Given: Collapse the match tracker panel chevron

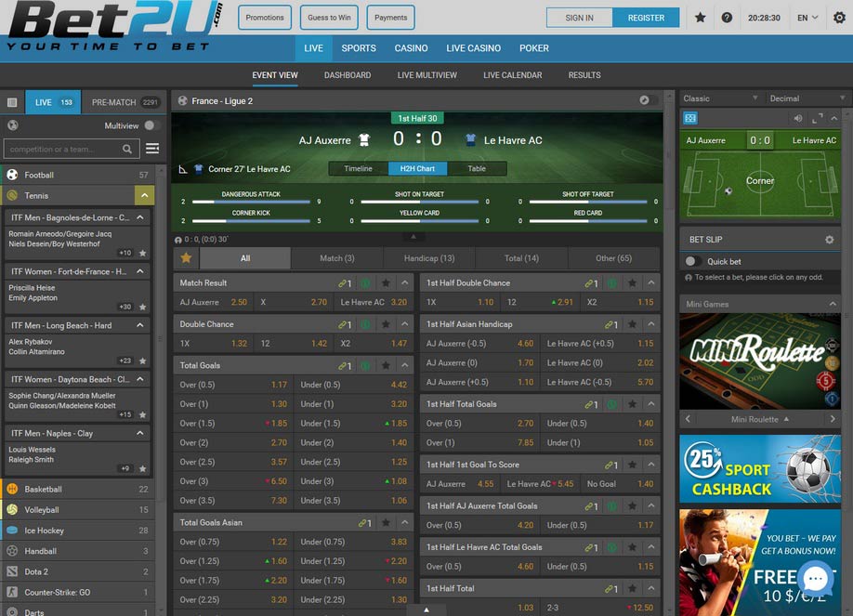Looking at the screenshot, I should (x=834, y=118).
